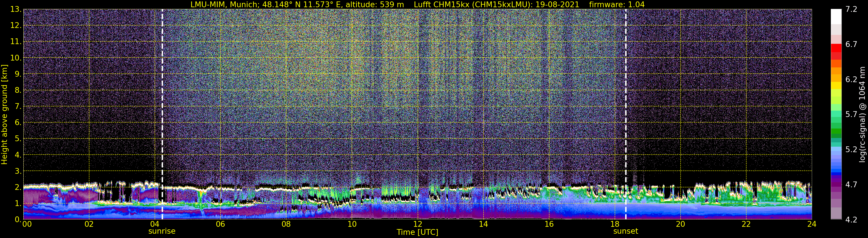Viewport: 868px width, 238px height.
Task: Click the colorbar tick label "7.2"
Action: pyautogui.click(x=851, y=10)
